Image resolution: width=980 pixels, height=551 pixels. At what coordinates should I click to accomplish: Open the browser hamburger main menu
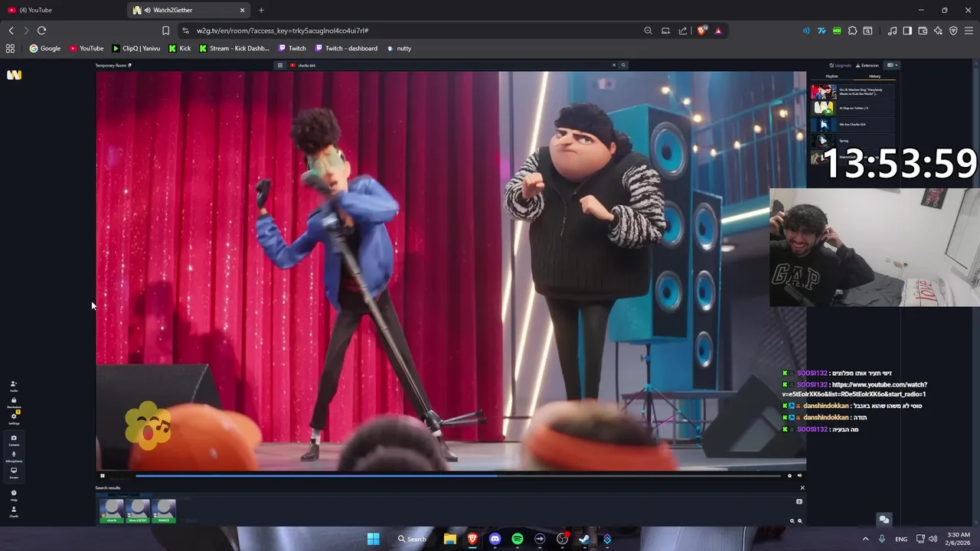pyautogui.click(x=969, y=31)
